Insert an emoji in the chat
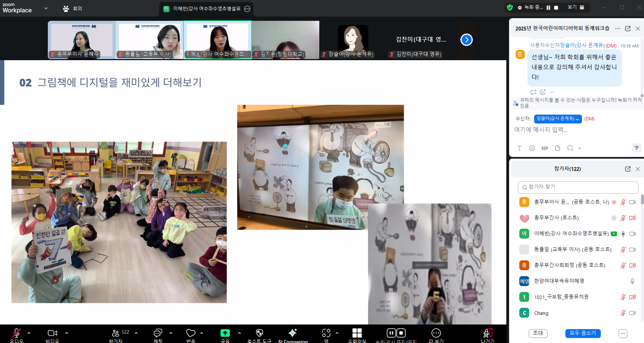Viewport: 644px width, 343px height. pyautogui.click(x=532, y=148)
